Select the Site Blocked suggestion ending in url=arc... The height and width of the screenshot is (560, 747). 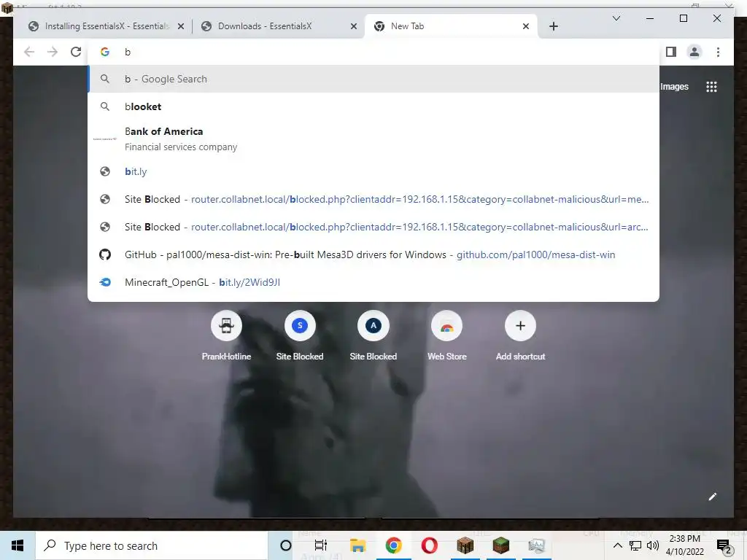[x=373, y=227]
